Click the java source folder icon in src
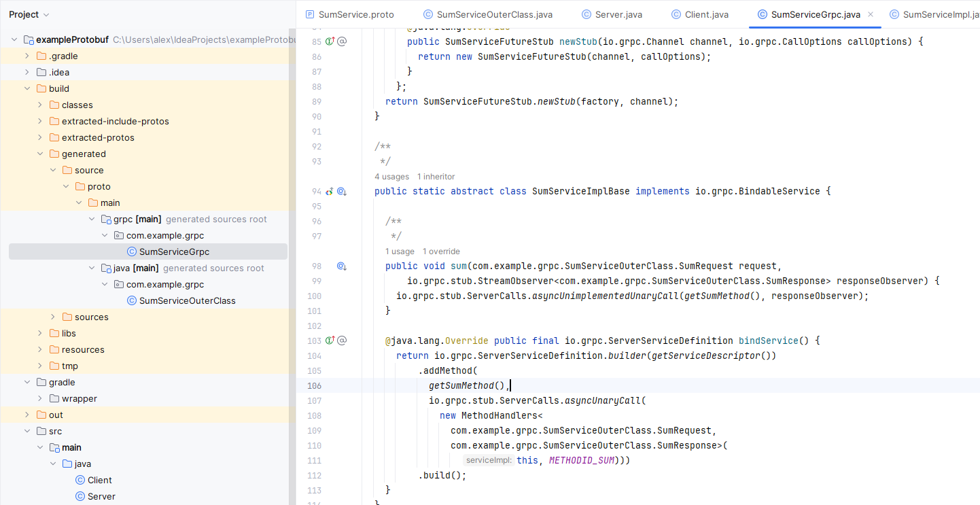 [67, 464]
